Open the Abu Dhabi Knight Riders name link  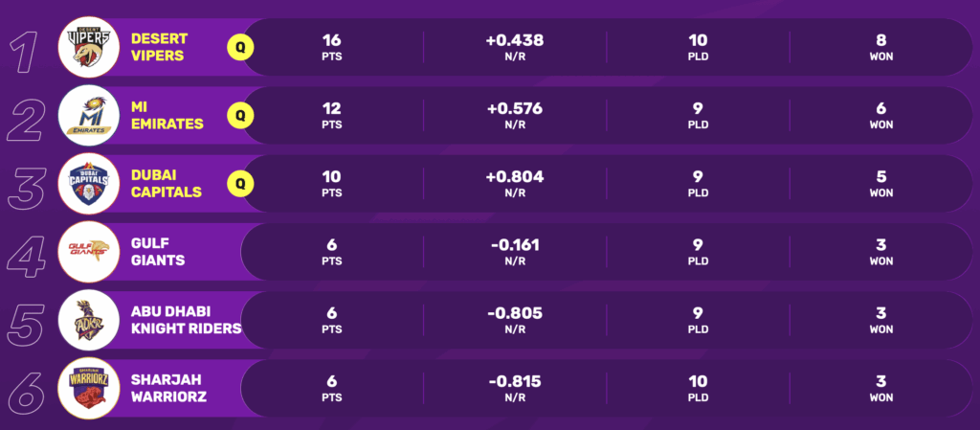pos(186,319)
